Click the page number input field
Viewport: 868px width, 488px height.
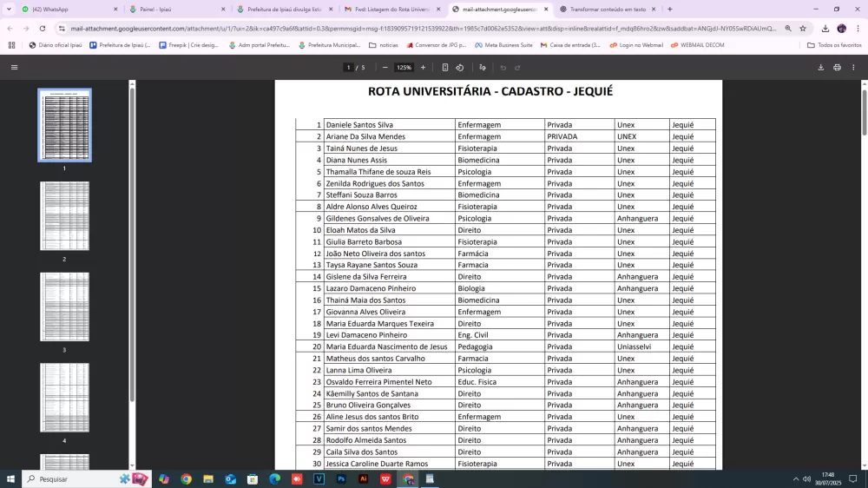pos(349,67)
